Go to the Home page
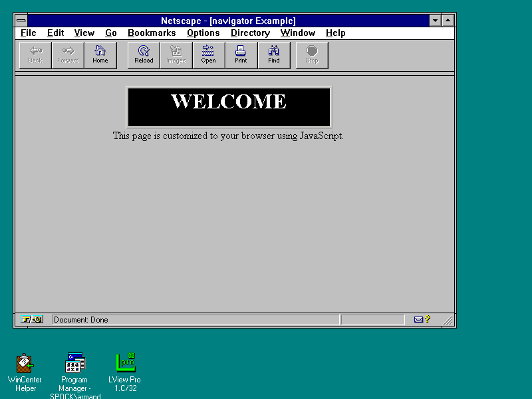This screenshot has width=532, height=399. coord(100,55)
